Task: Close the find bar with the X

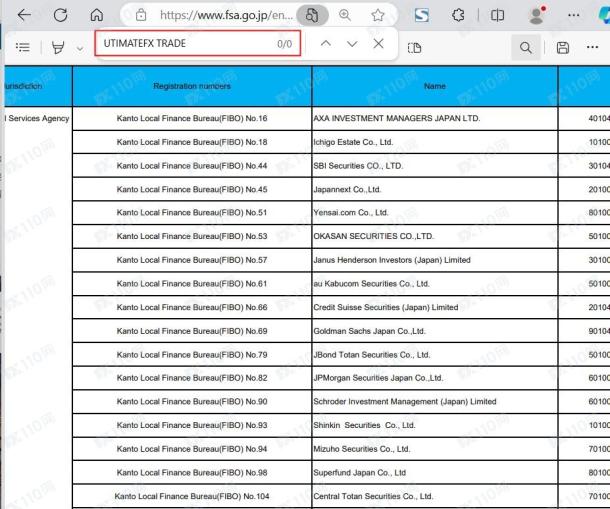Action: pos(379,43)
